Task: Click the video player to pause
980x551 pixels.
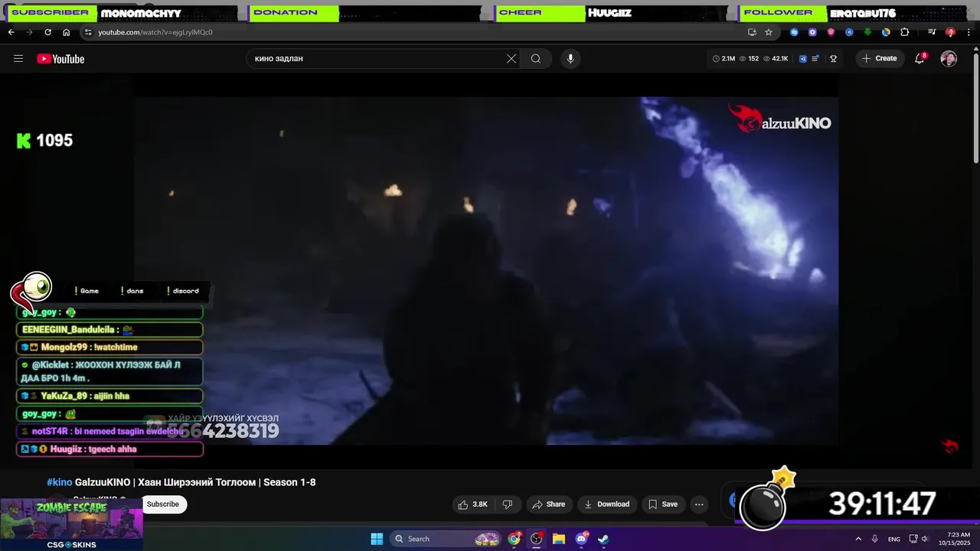Action: point(486,270)
